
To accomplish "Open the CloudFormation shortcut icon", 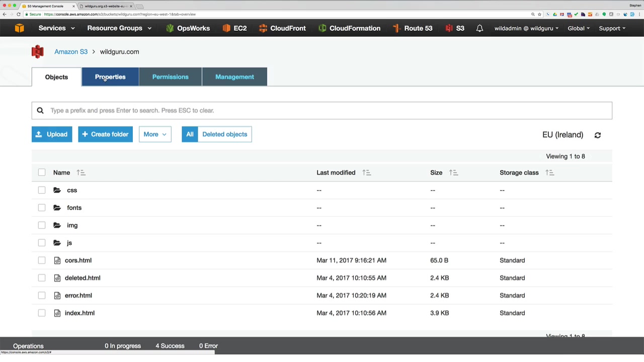I will [323, 28].
